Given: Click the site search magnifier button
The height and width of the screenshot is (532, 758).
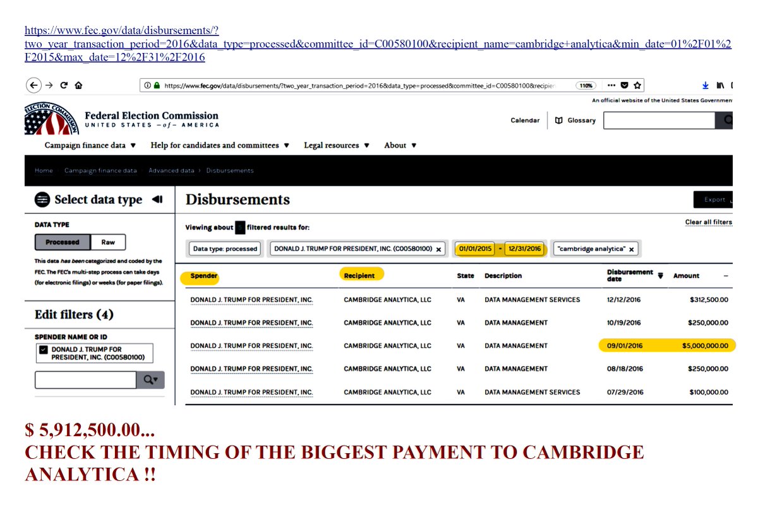Looking at the screenshot, I should [x=725, y=121].
